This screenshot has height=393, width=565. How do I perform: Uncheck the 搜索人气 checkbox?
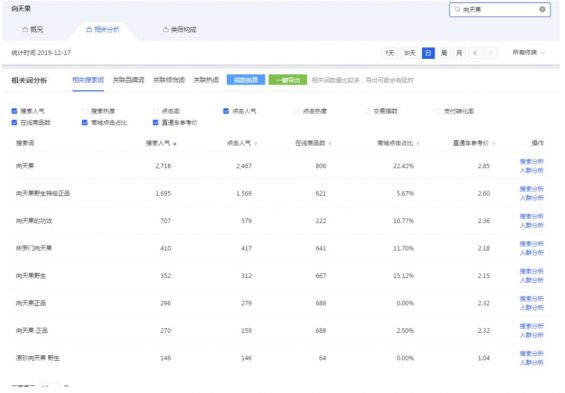[x=14, y=111]
